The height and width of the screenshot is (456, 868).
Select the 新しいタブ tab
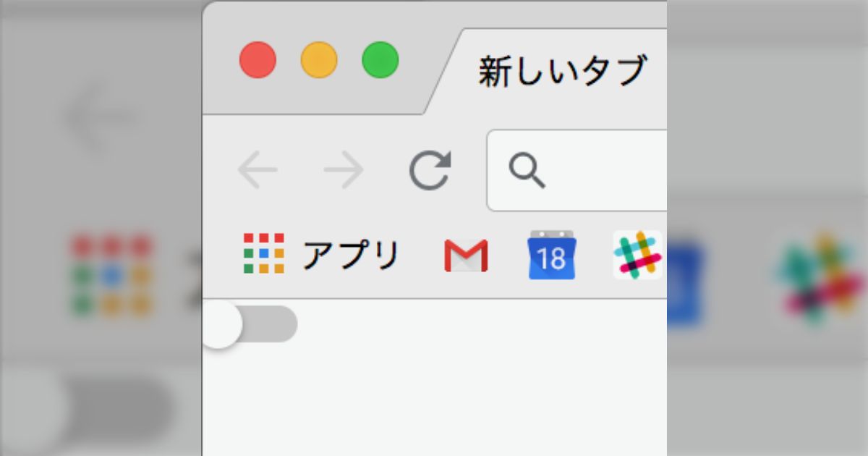[561, 72]
